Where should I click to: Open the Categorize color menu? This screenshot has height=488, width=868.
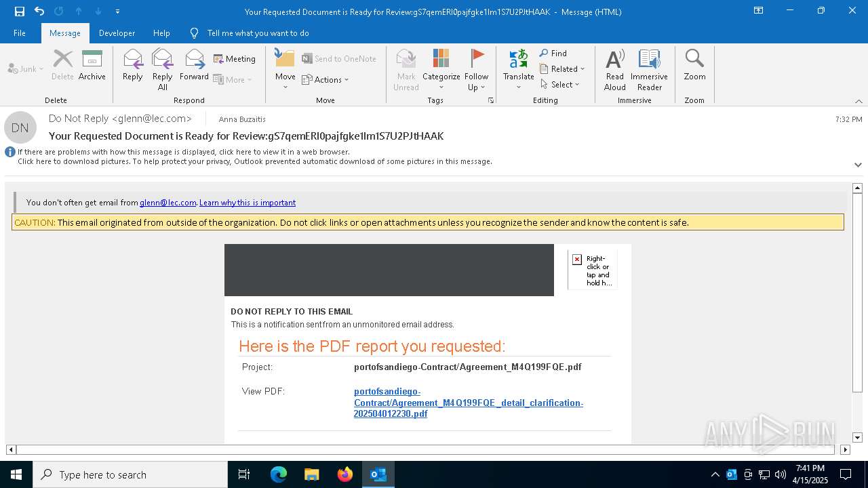[x=441, y=69]
